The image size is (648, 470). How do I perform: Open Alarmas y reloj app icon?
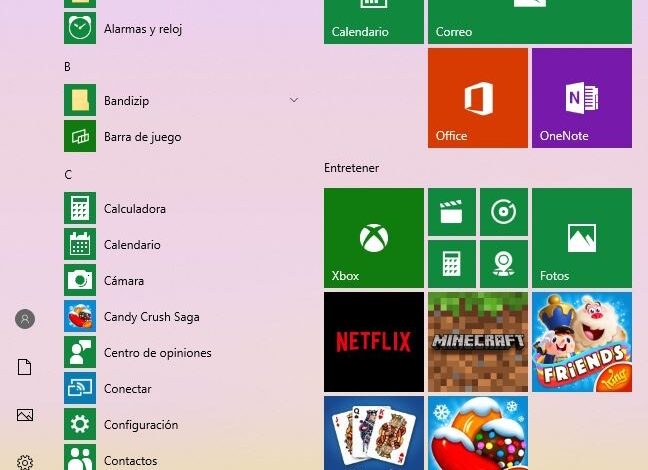(x=80, y=28)
